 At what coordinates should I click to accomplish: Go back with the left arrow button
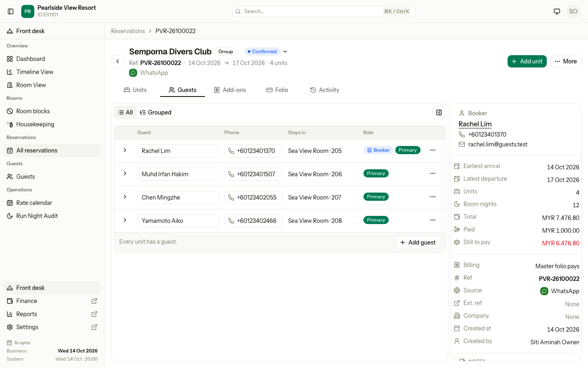[118, 61]
